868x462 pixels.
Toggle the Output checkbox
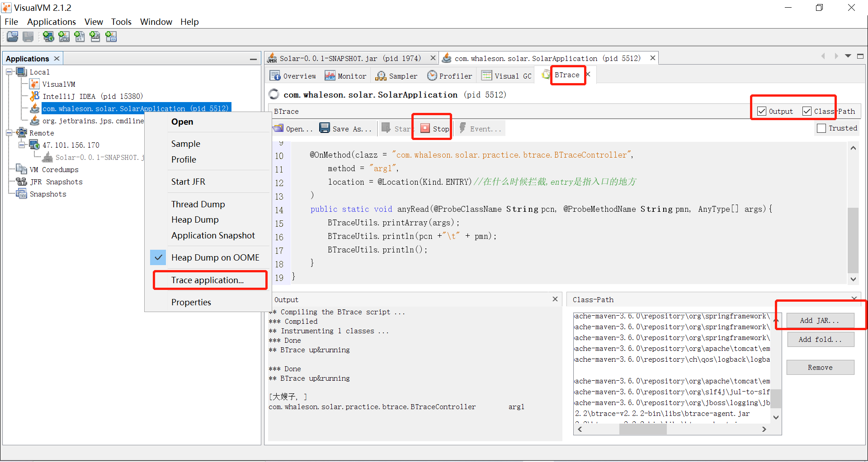click(x=762, y=111)
